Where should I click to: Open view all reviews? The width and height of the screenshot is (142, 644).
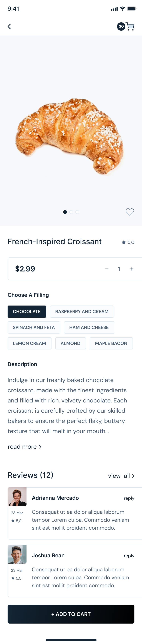tap(121, 476)
